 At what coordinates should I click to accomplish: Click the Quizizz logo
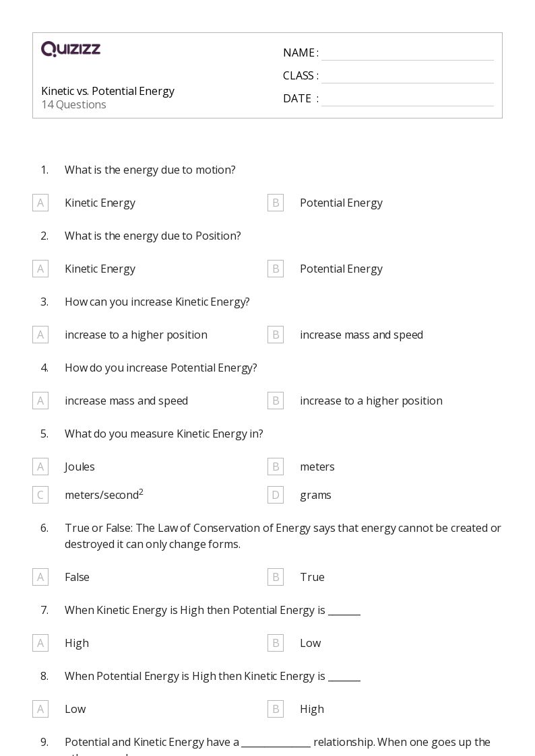[x=71, y=48]
